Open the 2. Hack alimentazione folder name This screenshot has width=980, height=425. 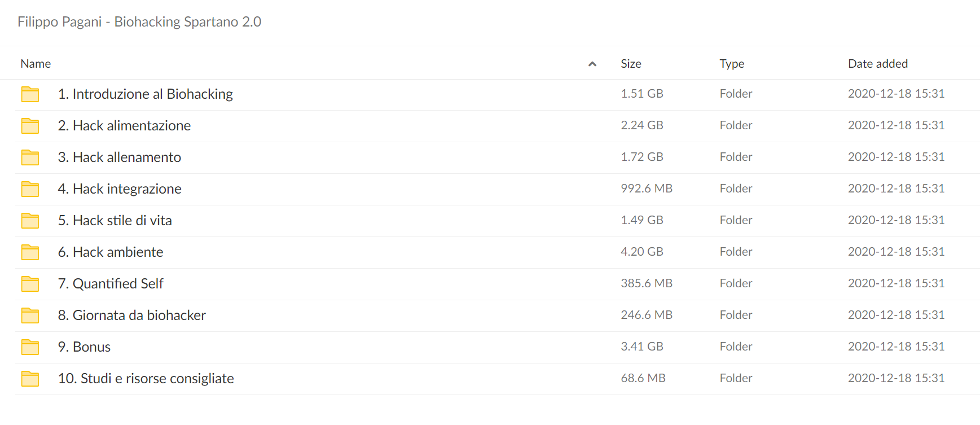click(x=125, y=125)
